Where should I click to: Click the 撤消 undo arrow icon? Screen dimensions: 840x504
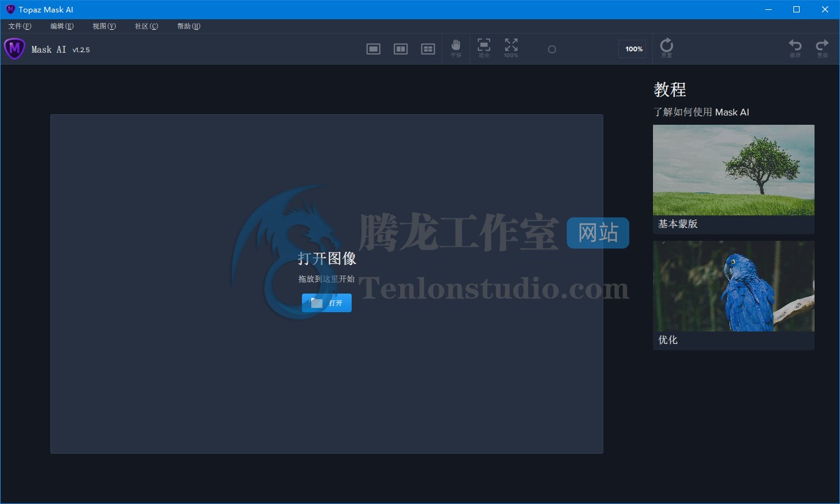pyautogui.click(x=795, y=48)
